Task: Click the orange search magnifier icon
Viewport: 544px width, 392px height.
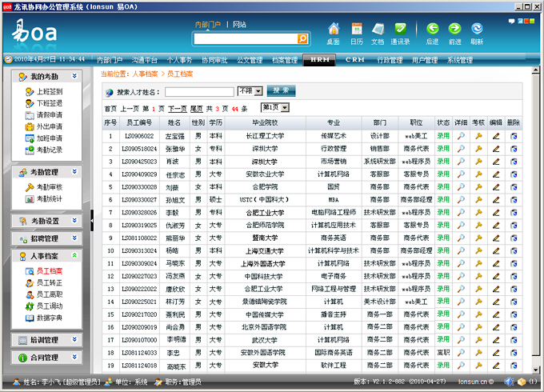Action: click(x=302, y=39)
